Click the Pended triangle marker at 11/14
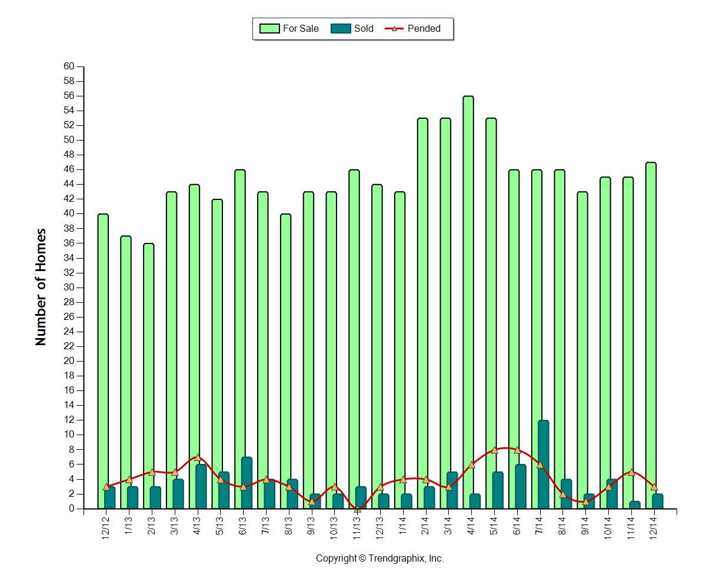 click(631, 472)
